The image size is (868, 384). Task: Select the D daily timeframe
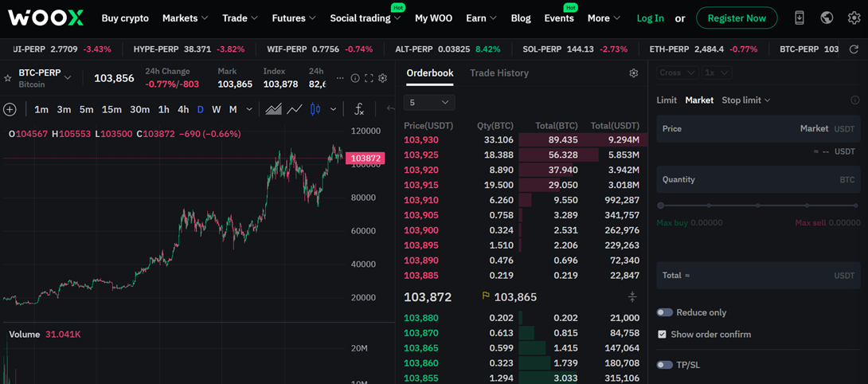(x=201, y=109)
